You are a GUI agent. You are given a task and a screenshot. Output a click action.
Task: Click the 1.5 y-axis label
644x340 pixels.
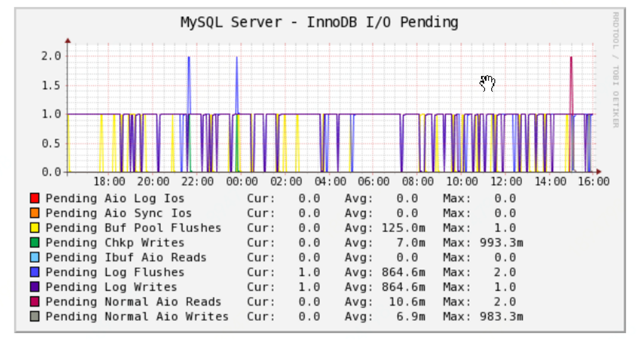coord(51,85)
